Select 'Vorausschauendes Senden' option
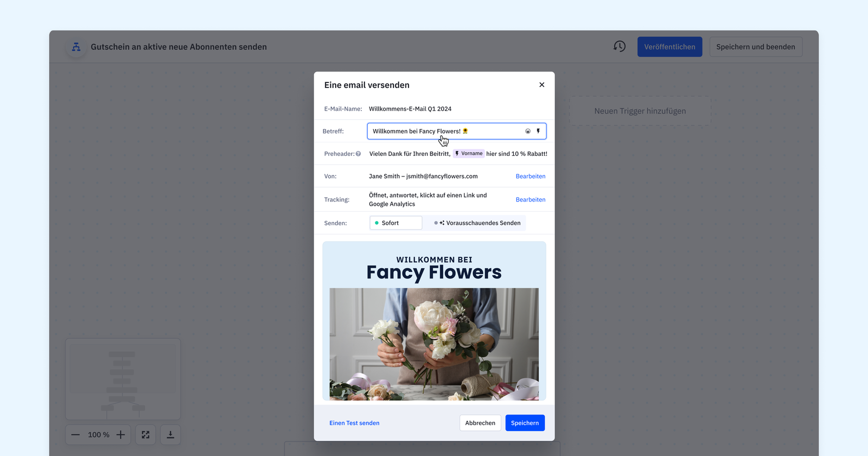This screenshot has height=456, width=868. pyautogui.click(x=477, y=223)
